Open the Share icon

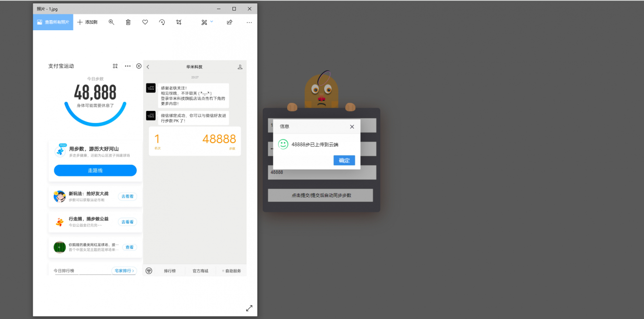pyautogui.click(x=229, y=22)
